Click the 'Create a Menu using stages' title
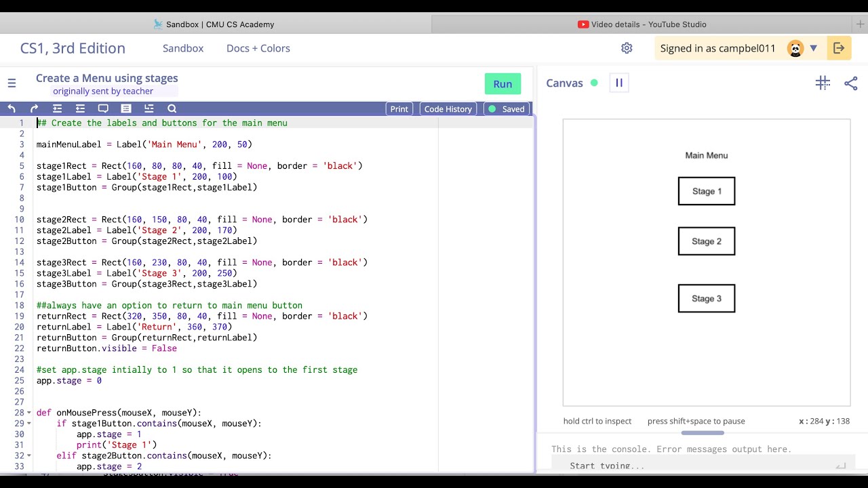The width and height of the screenshot is (868, 488). pyautogui.click(x=107, y=78)
